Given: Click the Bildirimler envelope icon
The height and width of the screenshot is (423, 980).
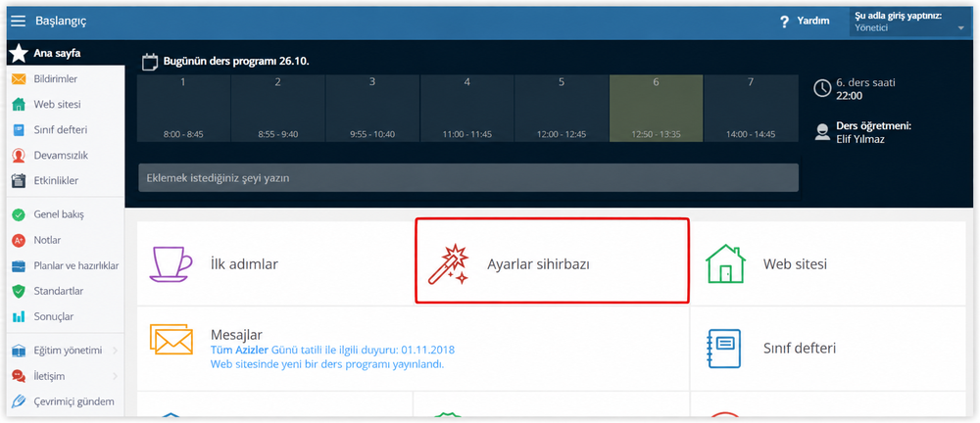Looking at the screenshot, I should point(19,78).
